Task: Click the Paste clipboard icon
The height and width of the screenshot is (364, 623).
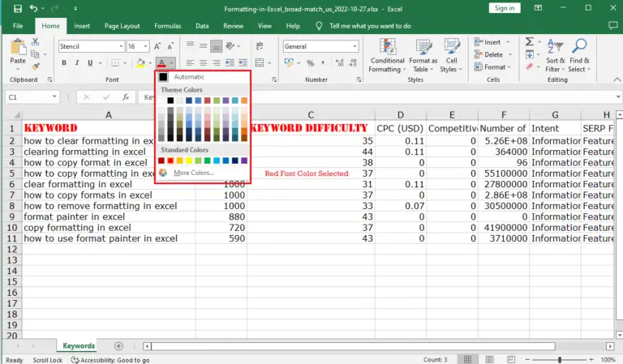Action: click(18, 47)
